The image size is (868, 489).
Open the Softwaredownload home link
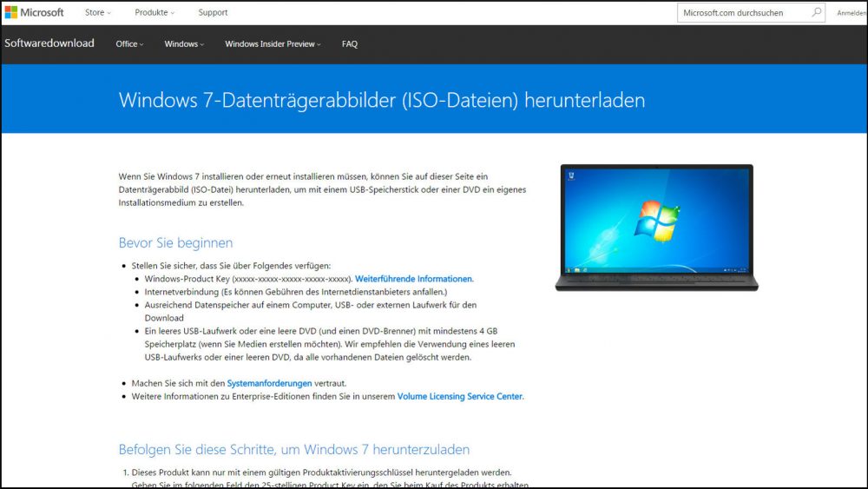click(49, 43)
